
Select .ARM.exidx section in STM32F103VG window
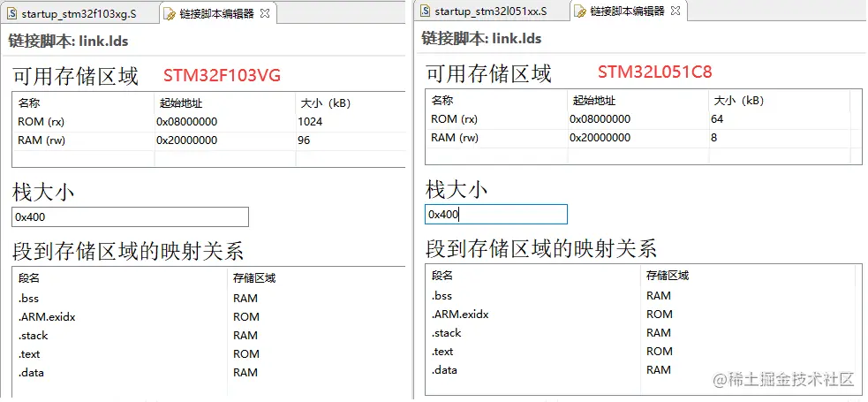point(47,317)
